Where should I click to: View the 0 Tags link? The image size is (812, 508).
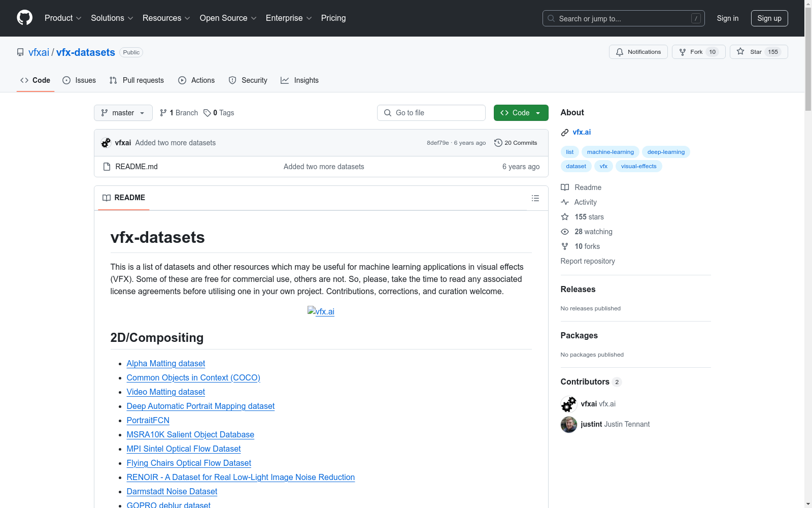(219, 113)
